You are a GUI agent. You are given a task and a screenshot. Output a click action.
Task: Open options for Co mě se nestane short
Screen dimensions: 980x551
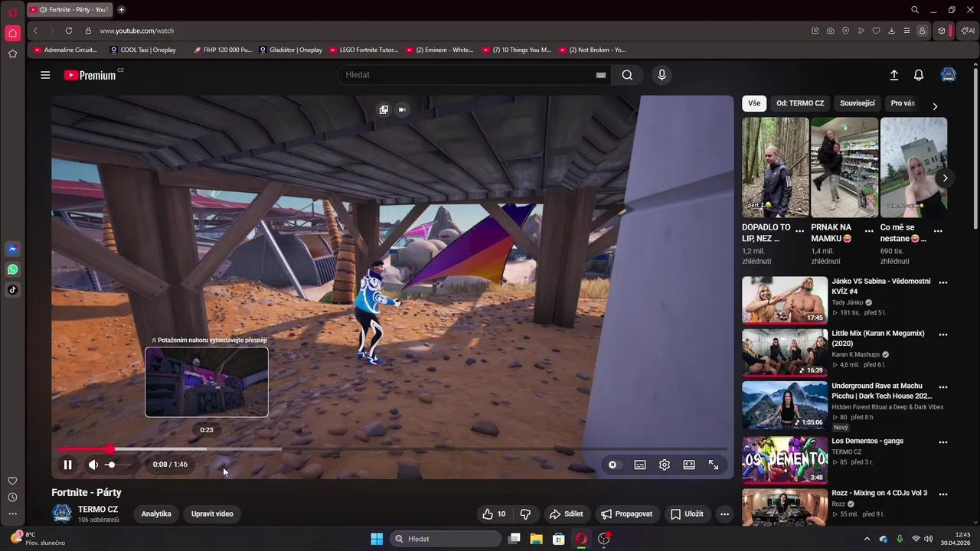point(938,230)
